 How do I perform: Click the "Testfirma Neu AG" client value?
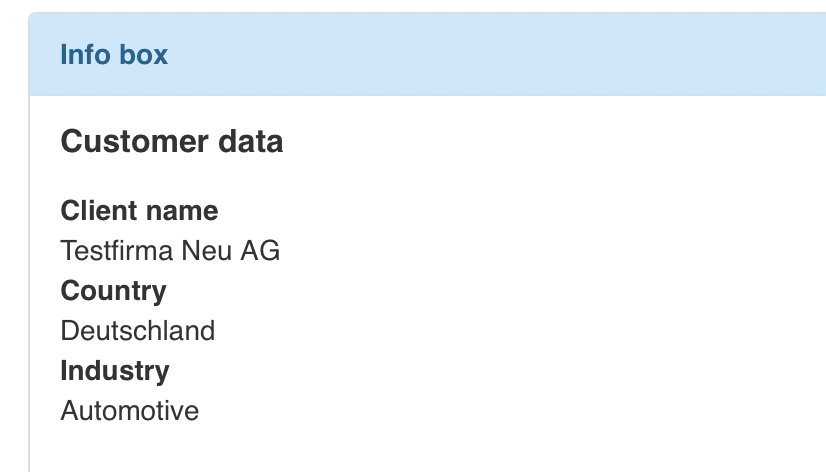click(170, 250)
